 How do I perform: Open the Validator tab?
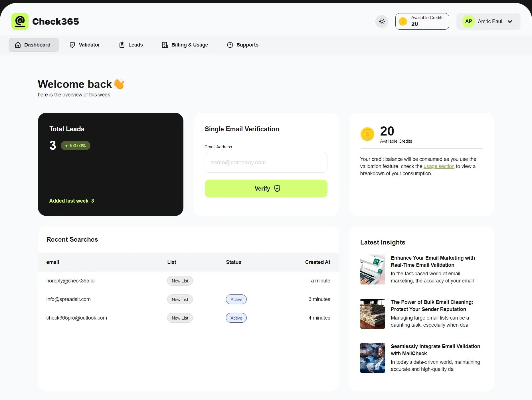pyautogui.click(x=85, y=45)
